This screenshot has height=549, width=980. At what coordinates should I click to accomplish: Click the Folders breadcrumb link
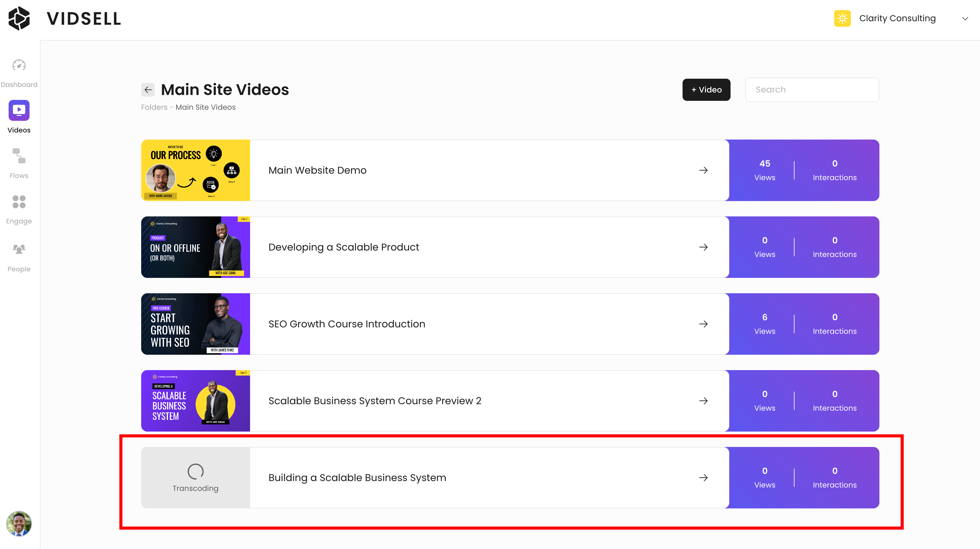(x=154, y=107)
